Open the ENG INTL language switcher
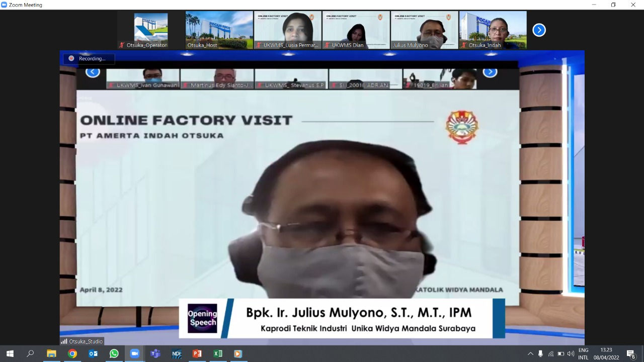 coord(583,353)
